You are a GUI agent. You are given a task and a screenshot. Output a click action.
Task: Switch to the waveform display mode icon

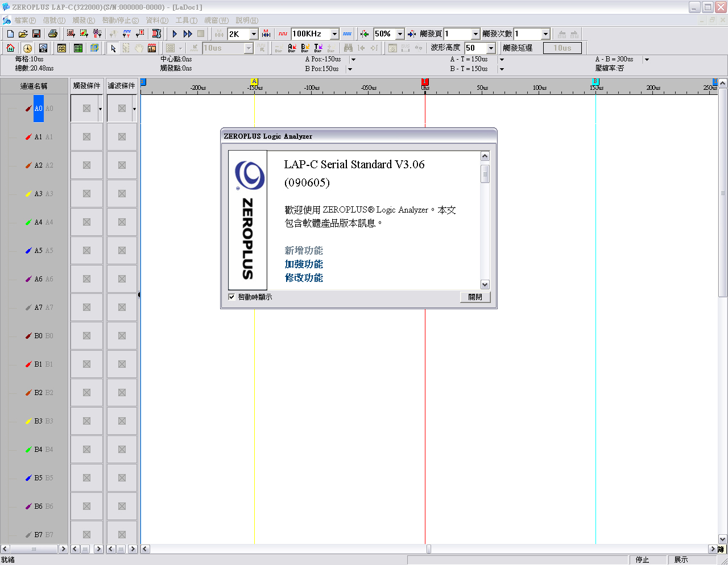click(61, 48)
